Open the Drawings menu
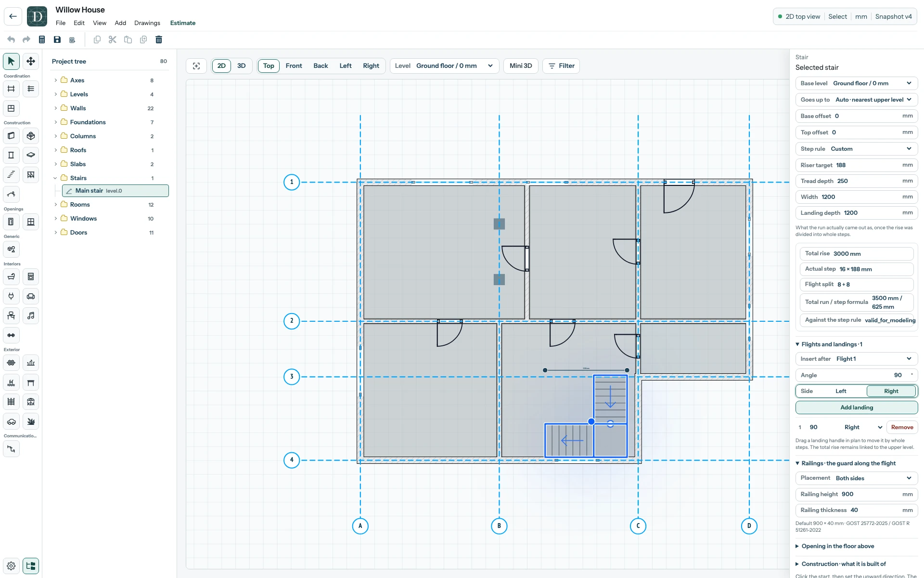Viewport: 924px width, 578px height. coord(147,23)
